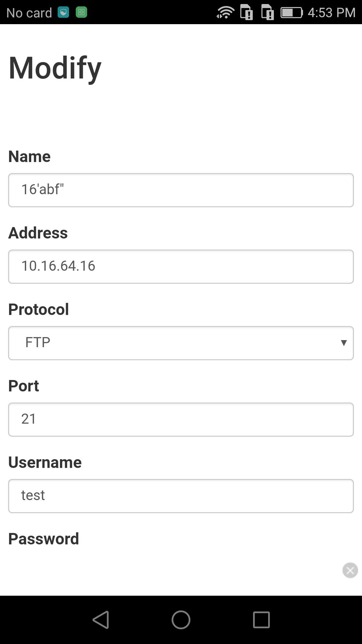Open recent apps with the square icon

261,620
